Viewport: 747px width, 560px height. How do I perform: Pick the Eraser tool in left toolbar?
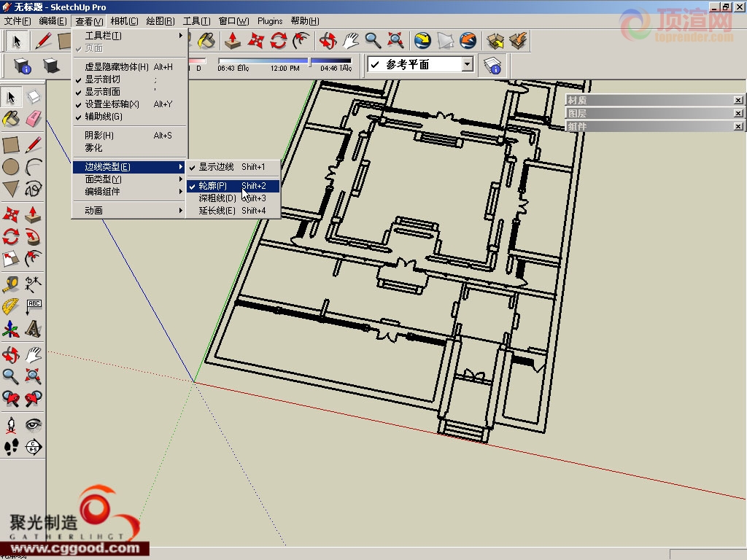[33, 119]
